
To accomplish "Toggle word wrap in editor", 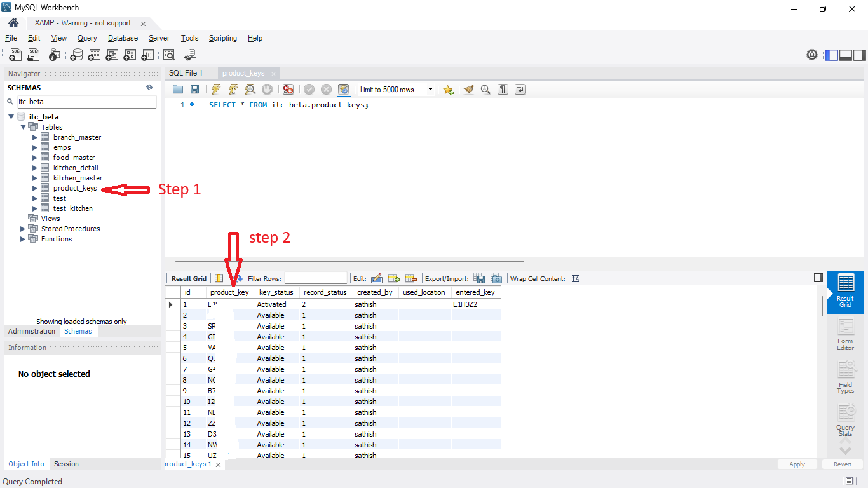I will 520,90.
